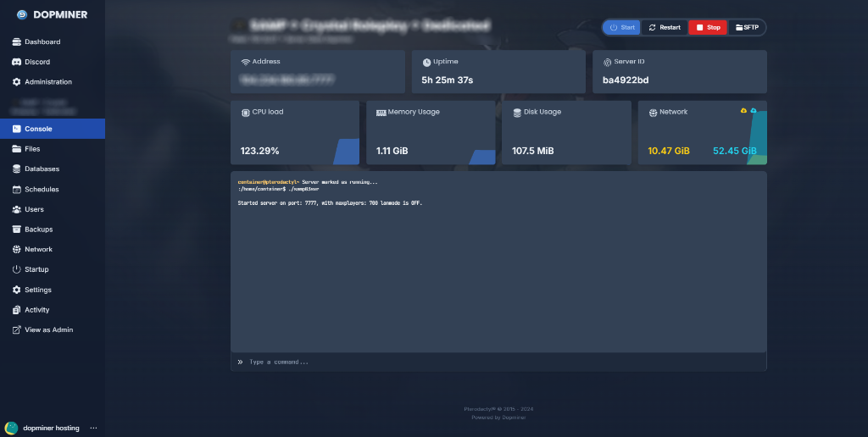
Task: Click the CPU load value 123.29%
Action: pyautogui.click(x=259, y=151)
